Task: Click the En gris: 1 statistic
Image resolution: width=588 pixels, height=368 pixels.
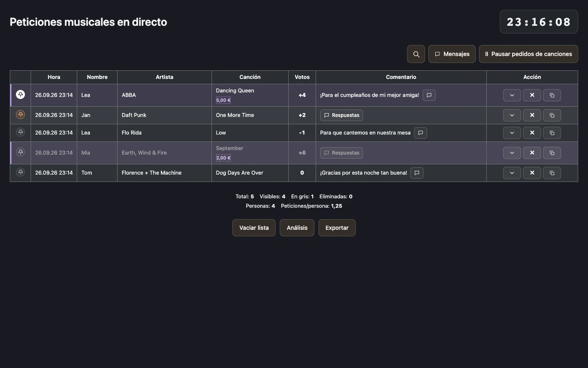Action: 303,197
